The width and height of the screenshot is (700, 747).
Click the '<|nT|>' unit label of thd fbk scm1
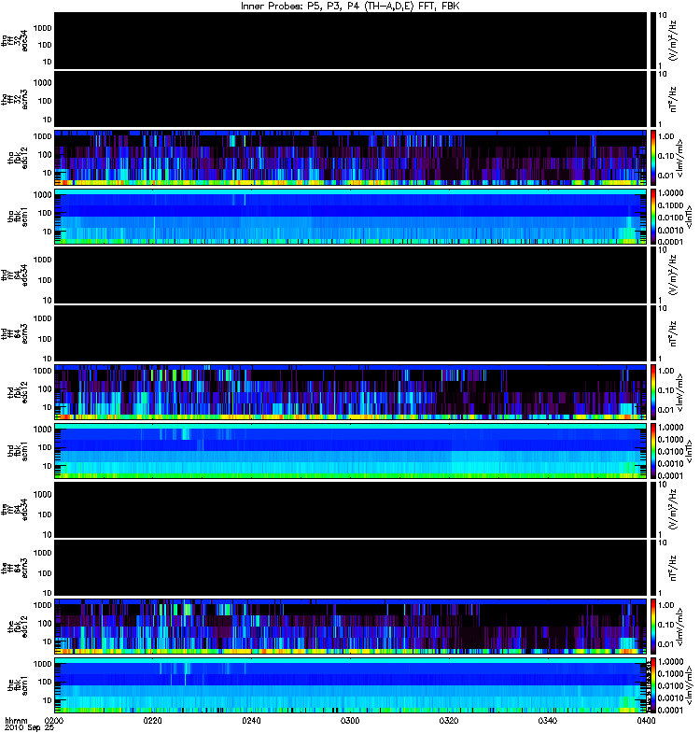[689, 451]
